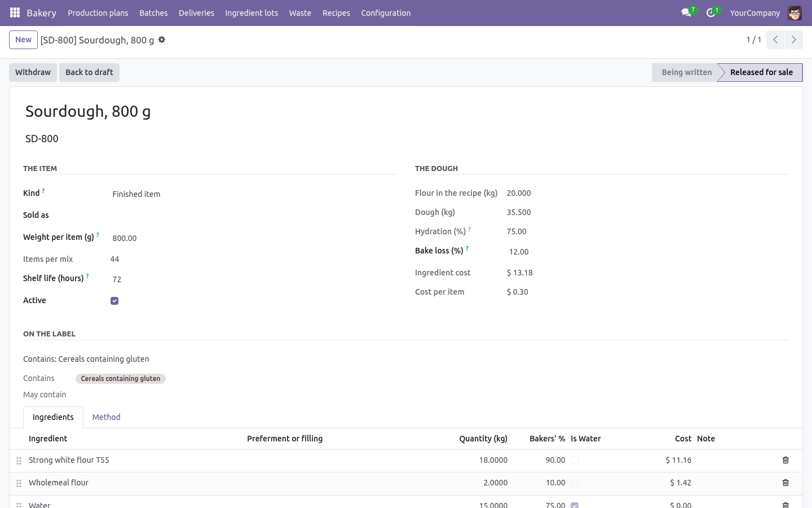Open the Kind dropdown showing Finished item

tap(253, 194)
